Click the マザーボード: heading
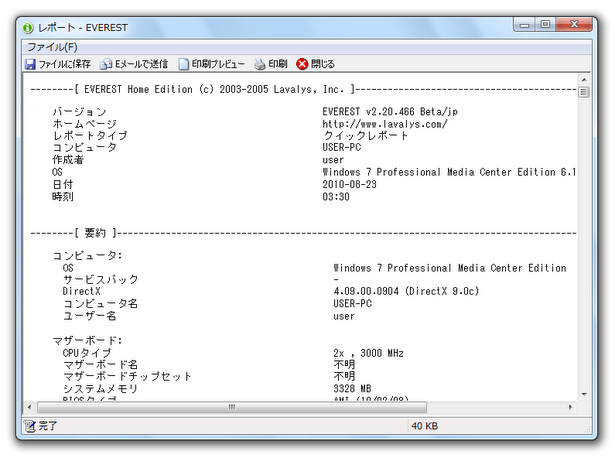 (x=87, y=341)
